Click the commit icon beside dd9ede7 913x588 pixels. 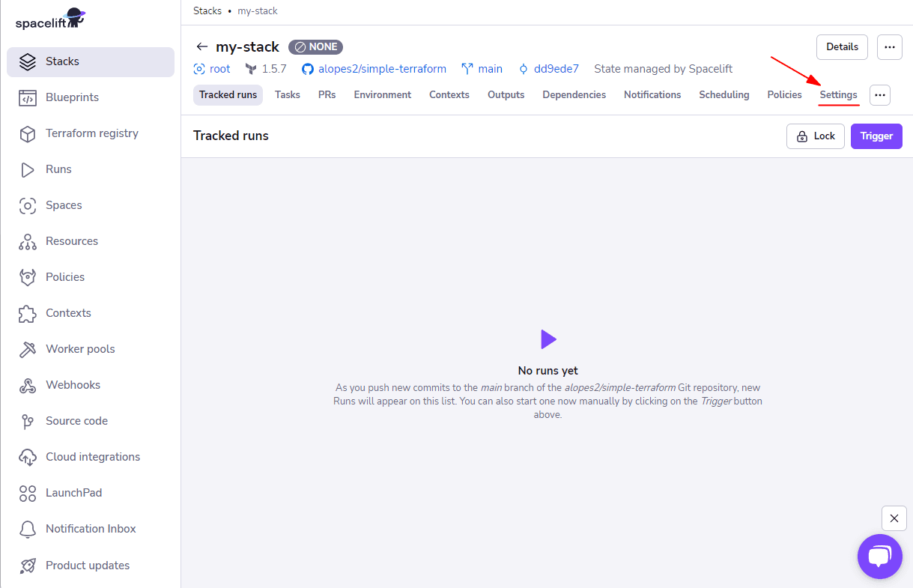(x=523, y=69)
